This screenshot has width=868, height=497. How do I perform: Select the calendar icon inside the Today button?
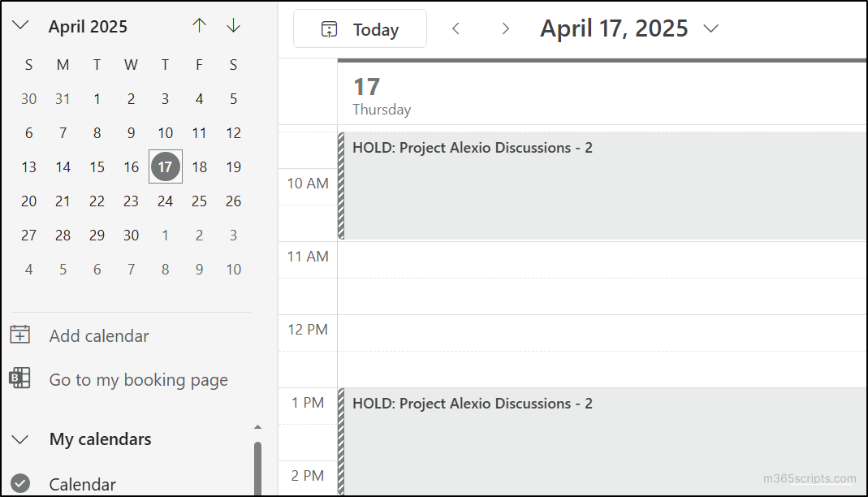328,28
